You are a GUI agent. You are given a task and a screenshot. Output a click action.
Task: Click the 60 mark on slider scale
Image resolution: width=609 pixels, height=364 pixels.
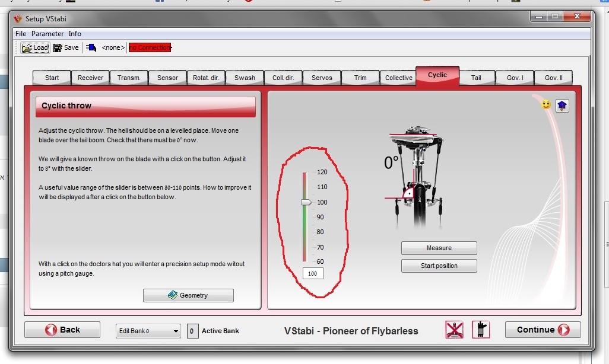coord(320,261)
